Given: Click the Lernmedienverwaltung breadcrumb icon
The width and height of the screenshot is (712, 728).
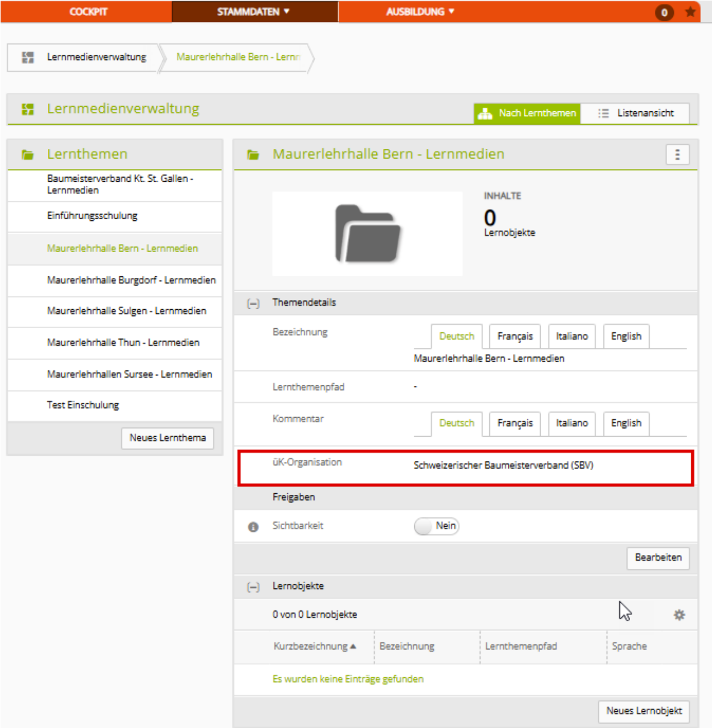Looking at the screenshot, I should (28, 57).
